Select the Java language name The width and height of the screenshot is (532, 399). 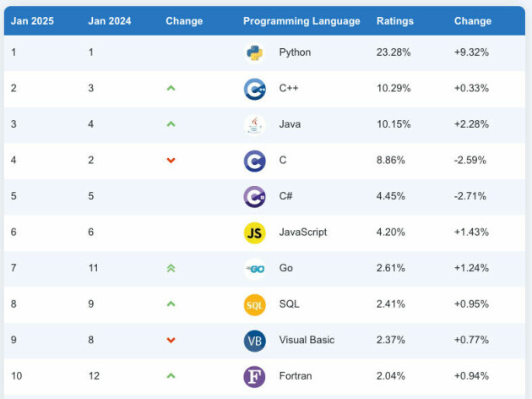point(290,124)
